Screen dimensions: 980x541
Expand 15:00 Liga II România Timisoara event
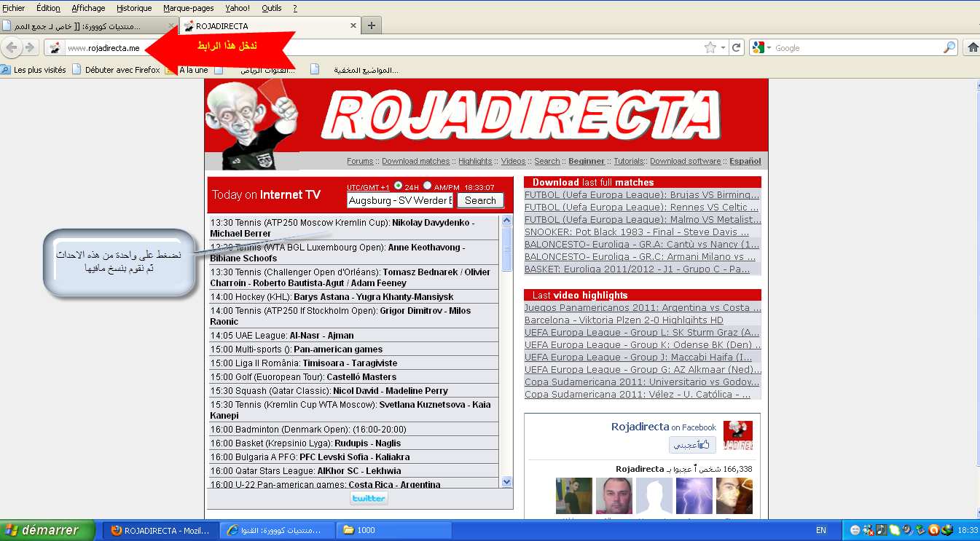pyautogui.click(x=353, y=363)
